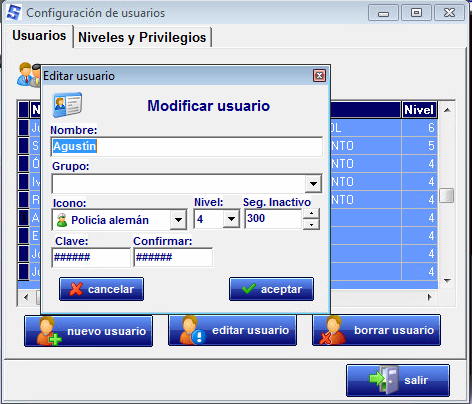Click the user list vertical scrollbar thumb
Screen dimensions: 472x404
tap(447, 195)
